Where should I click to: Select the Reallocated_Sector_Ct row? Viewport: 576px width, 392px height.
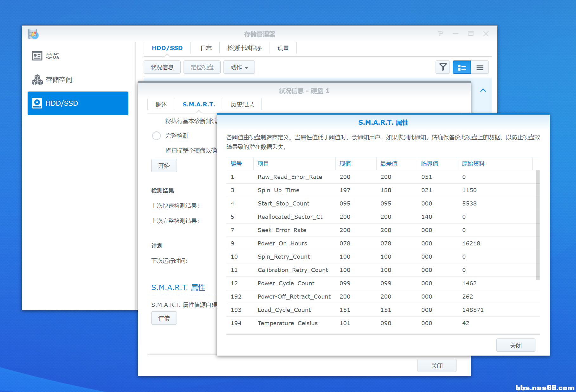coord(381,217)
